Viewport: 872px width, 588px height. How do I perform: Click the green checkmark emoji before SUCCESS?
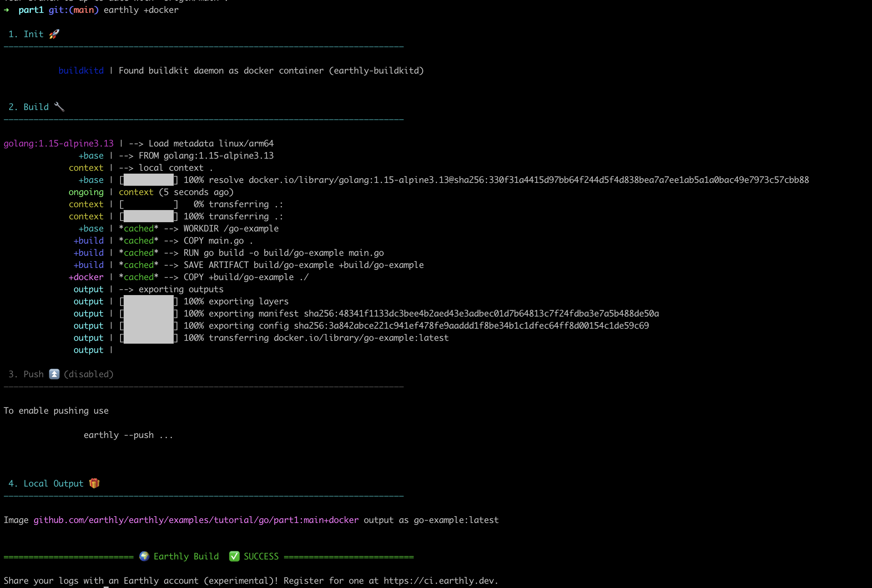234,556
